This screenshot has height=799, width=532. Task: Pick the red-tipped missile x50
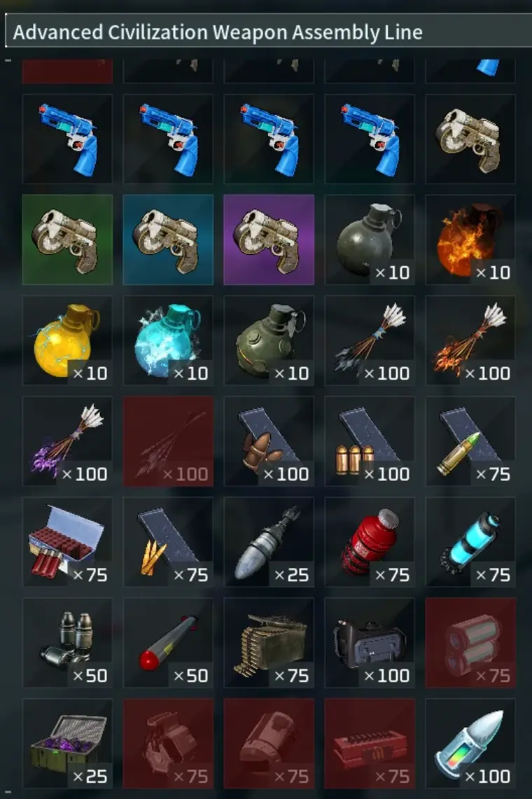point(168,643)
